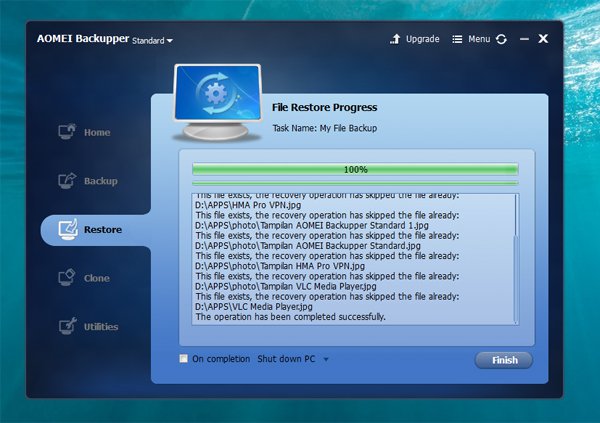
Task: Click the Menu list icon
Action: point(457,39)
